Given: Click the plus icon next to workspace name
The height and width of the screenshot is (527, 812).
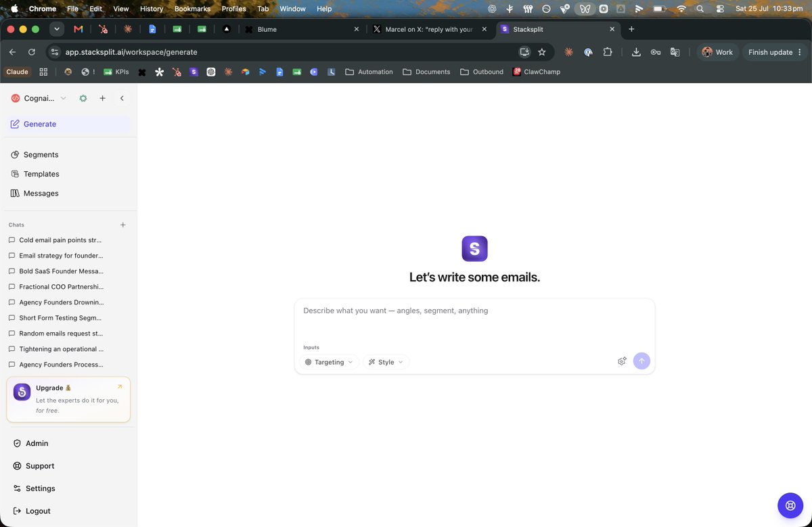Looking at the screenshot, I should [x=102, y=98].
